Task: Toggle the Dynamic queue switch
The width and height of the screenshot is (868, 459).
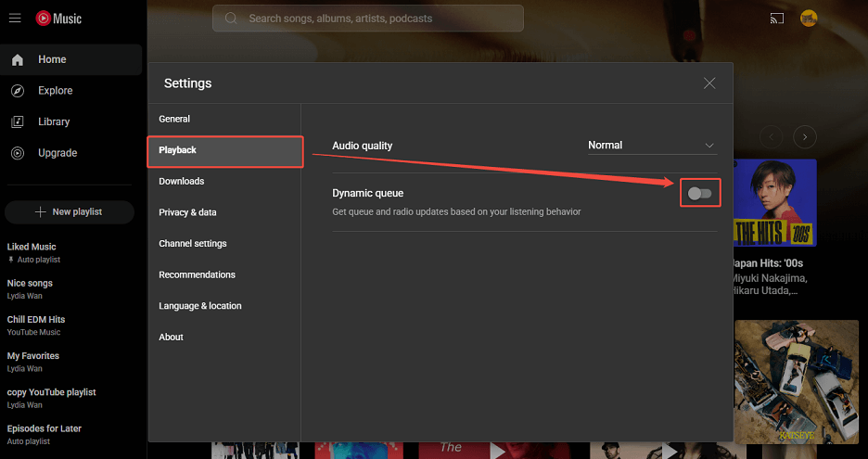Action: click(700, 193)
